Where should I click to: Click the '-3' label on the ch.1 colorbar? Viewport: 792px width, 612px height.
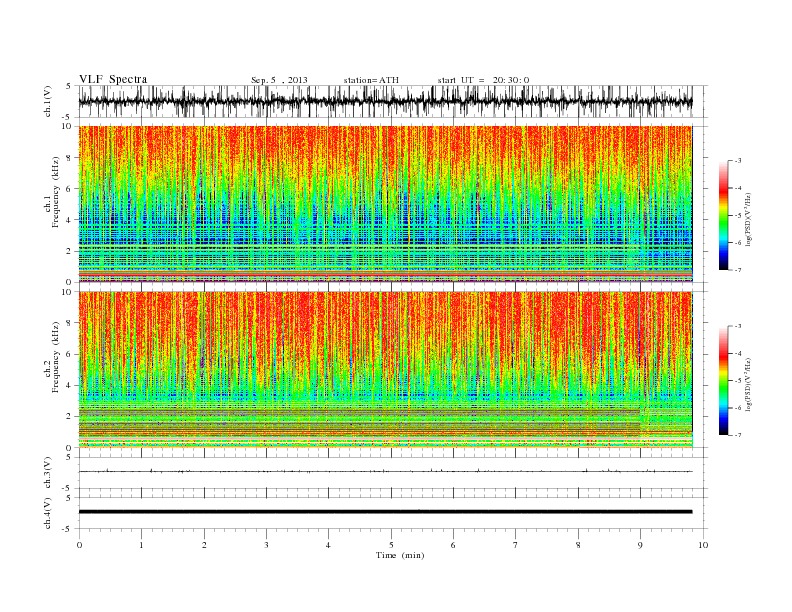pos(737,161)
